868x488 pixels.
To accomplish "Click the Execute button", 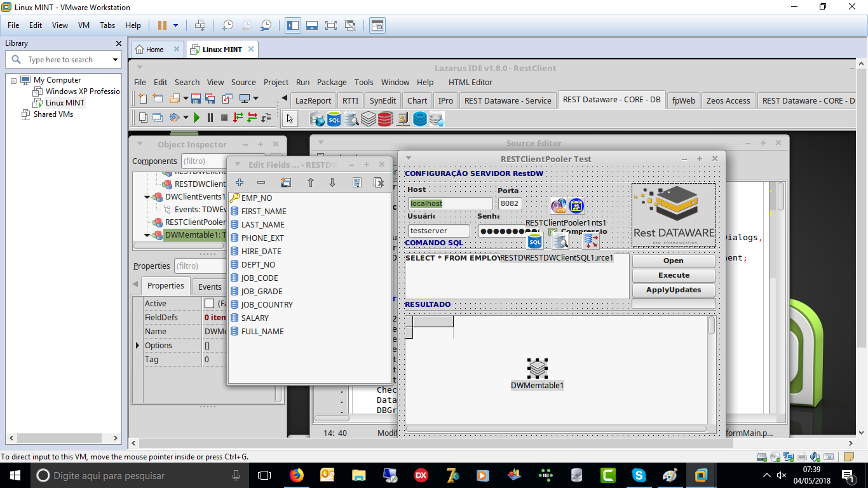I will coord(674,275).
